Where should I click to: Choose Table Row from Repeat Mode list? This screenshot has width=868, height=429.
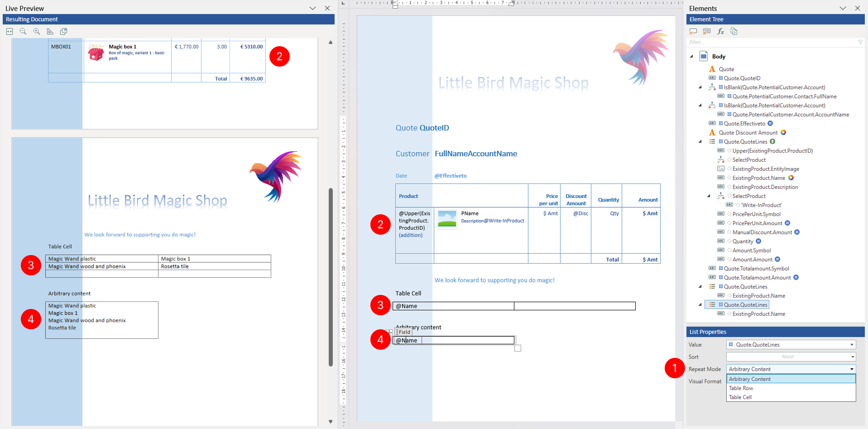pos(791,388)
